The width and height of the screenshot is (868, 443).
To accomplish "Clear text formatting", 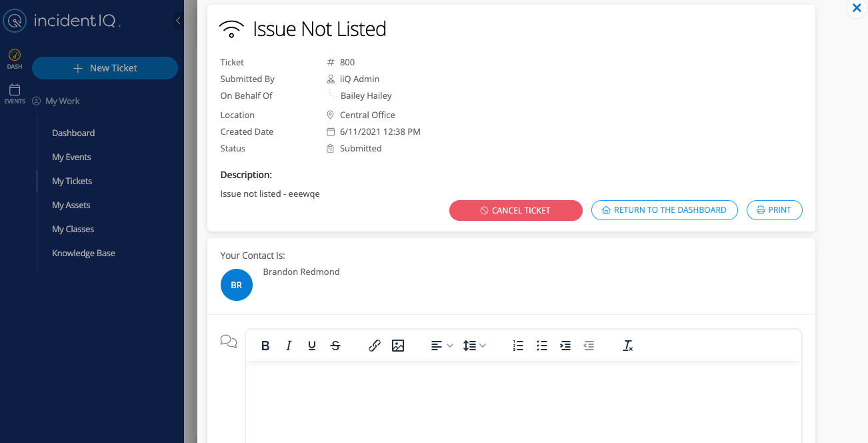I will pyautogui.click(x=627, y=346).
